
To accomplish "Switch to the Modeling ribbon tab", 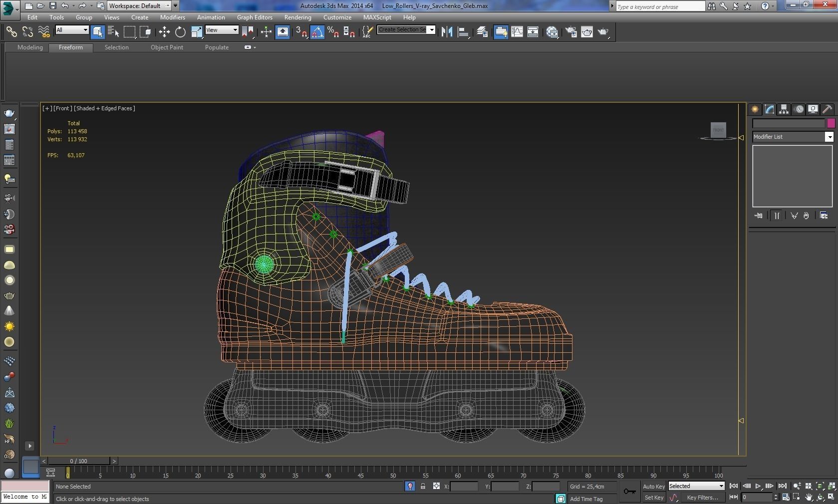I will 30,47.
